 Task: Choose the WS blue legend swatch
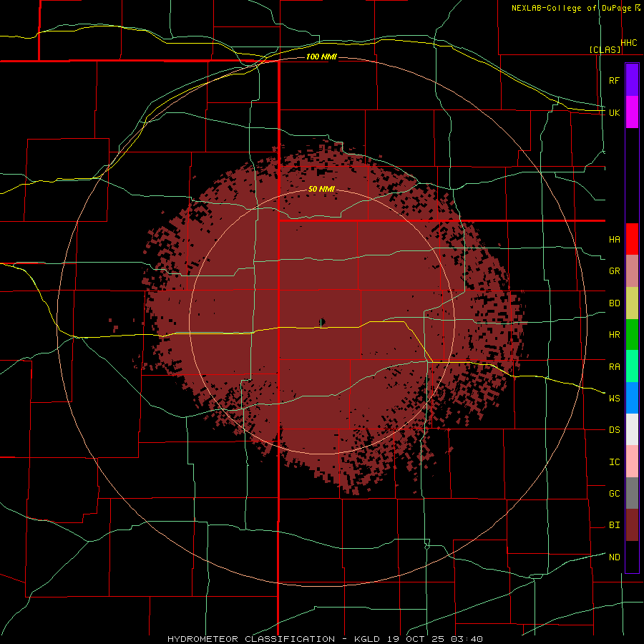click(x=632, y=398)
